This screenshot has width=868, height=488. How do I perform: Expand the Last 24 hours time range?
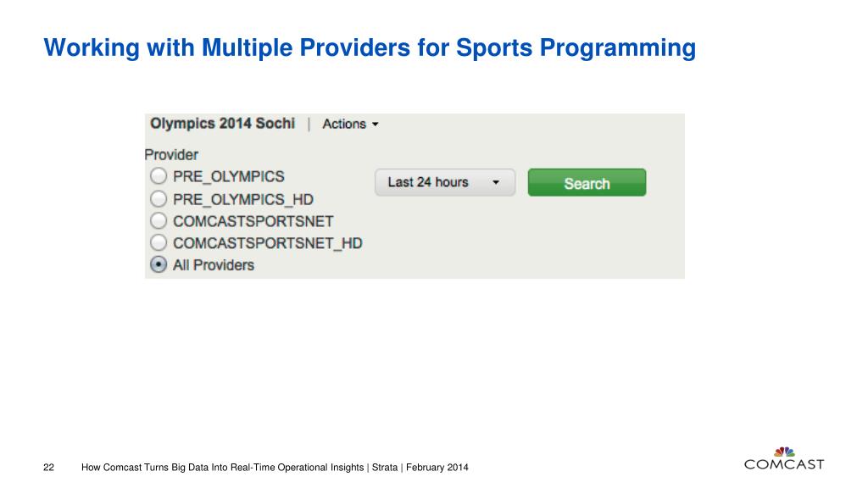(445, 182)
